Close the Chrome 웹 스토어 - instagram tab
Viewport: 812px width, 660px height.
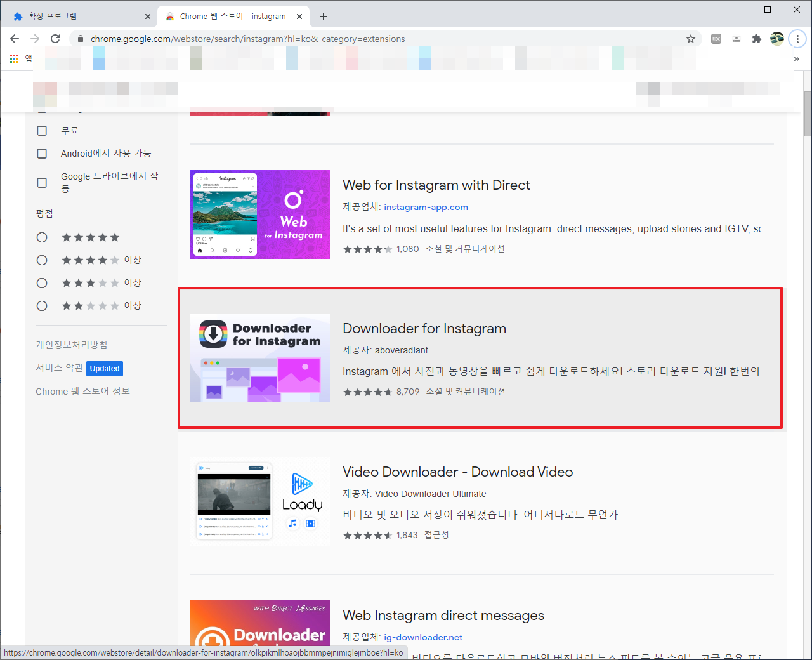point(299,16)
